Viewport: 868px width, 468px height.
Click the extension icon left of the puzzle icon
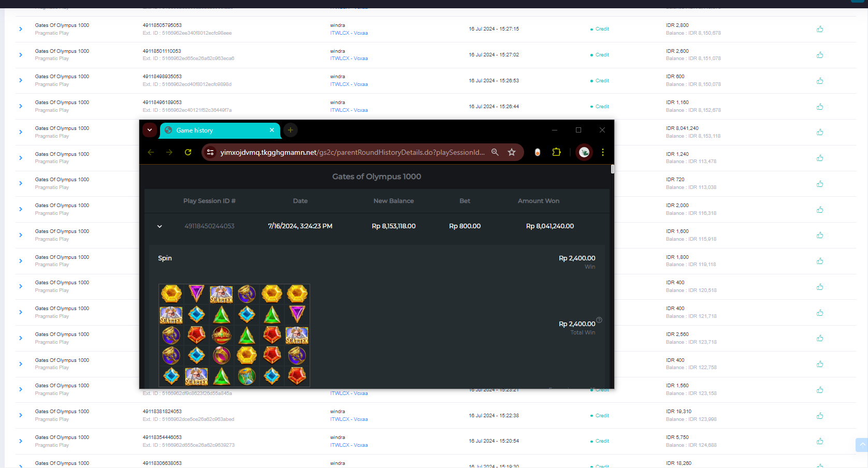point(538,152)
